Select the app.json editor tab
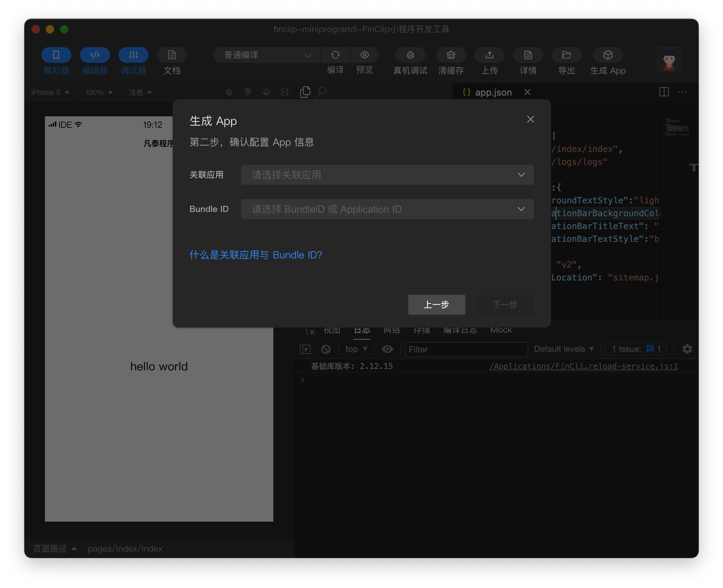 (x=493, y=92)
